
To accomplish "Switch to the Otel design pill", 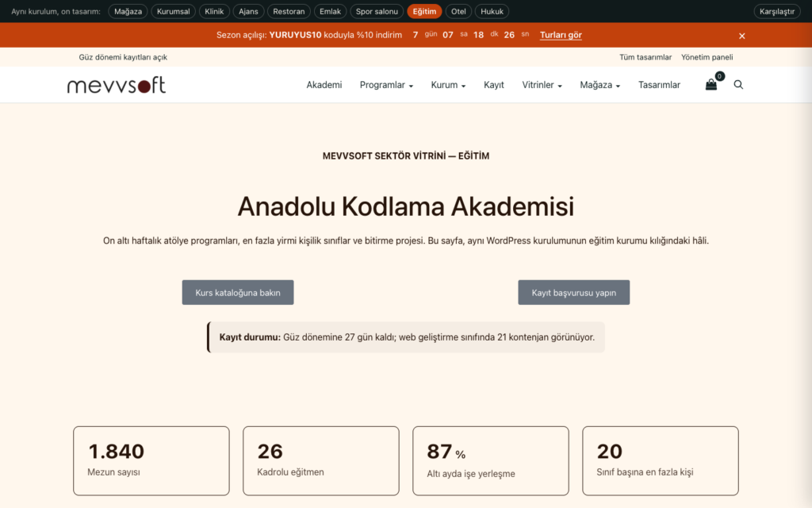I will (458, 11).
